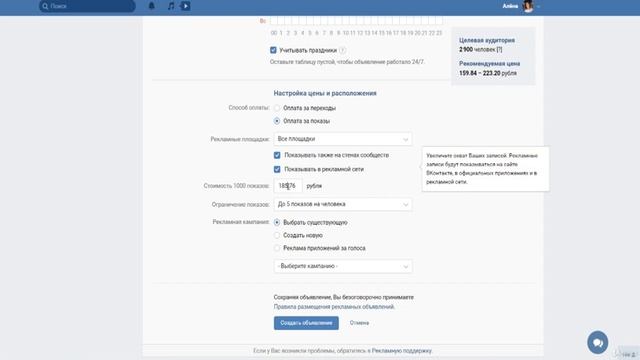The image size is (640, 360).
Task: Open the user avatar in the header
Action: click(x=528, y=6)
